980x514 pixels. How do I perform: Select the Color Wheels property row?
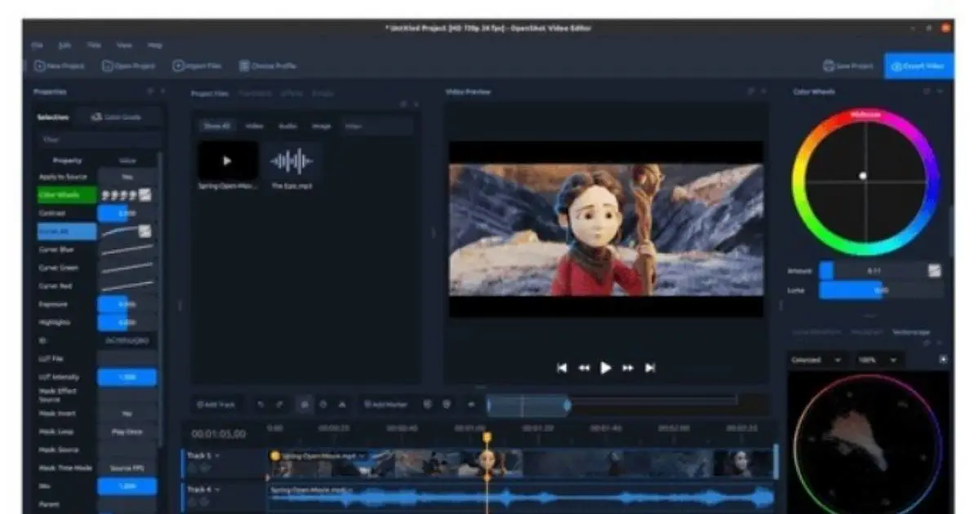pos(66,195)
